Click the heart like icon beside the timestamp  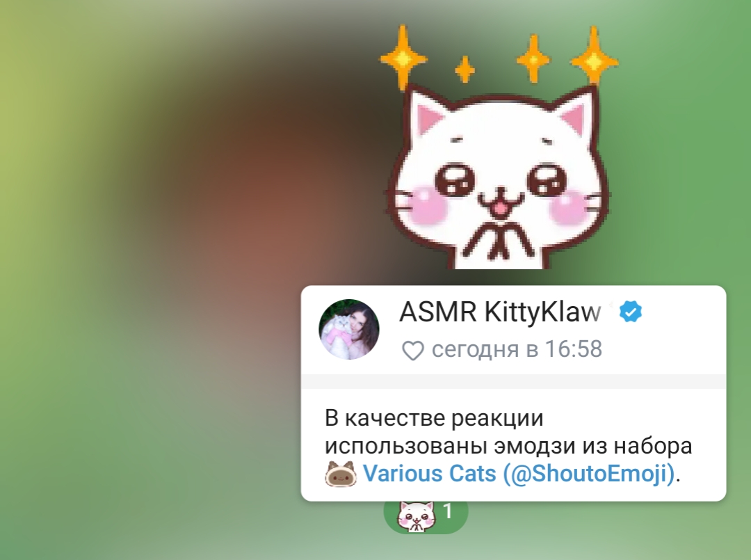pos(413,351)
